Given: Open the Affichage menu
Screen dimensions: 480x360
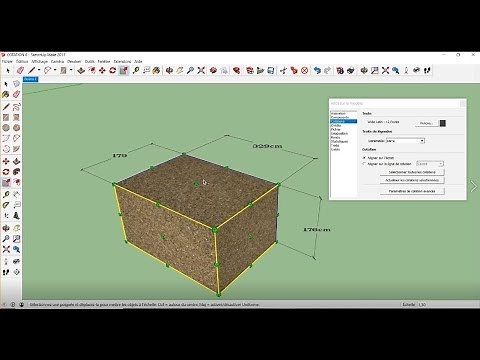Looking at the screenshot, I should tap(40, 62).
